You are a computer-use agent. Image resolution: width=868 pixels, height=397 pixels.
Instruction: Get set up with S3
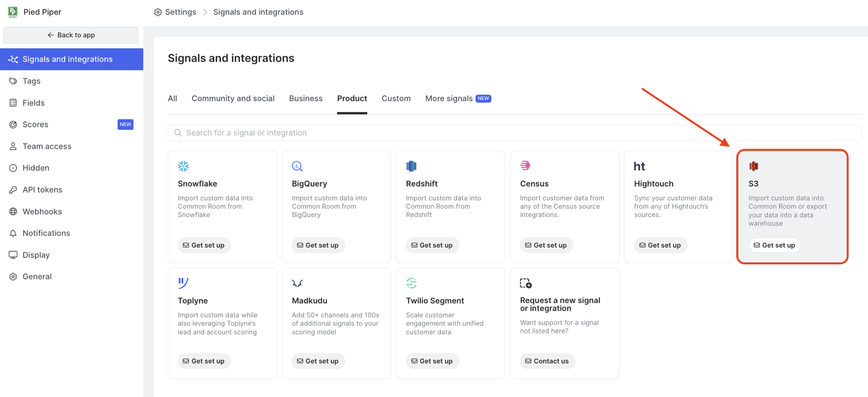click(x=775, y=245)
